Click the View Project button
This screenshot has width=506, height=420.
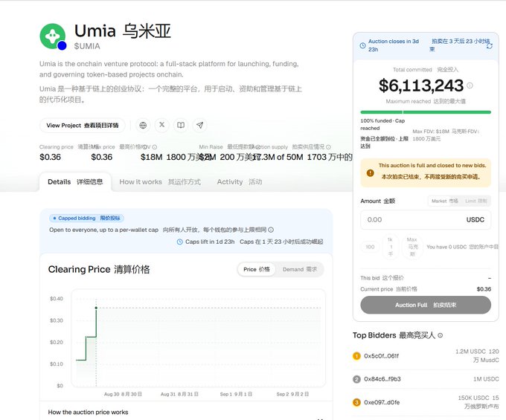pyautogui.click(x=83, y=126)
